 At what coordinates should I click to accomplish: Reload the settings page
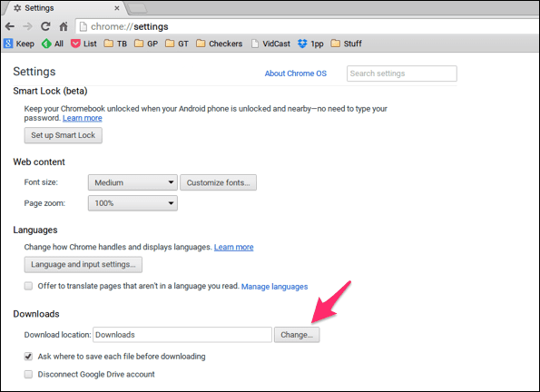click(x=45, y=26)
